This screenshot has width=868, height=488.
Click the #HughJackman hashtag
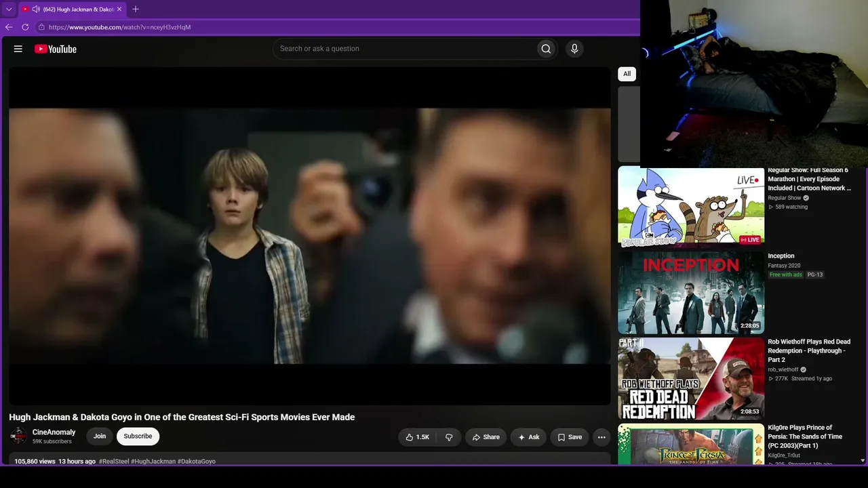153,462
